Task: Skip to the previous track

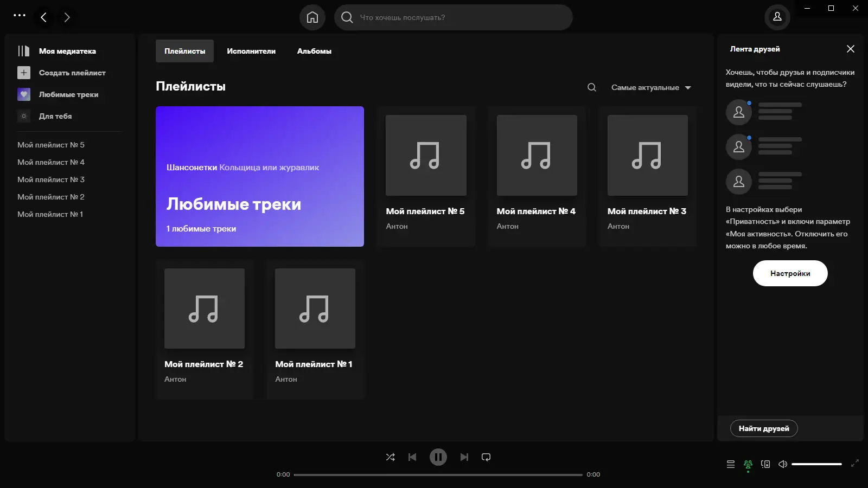Action: pyautogui.click(x=412, y=457)
